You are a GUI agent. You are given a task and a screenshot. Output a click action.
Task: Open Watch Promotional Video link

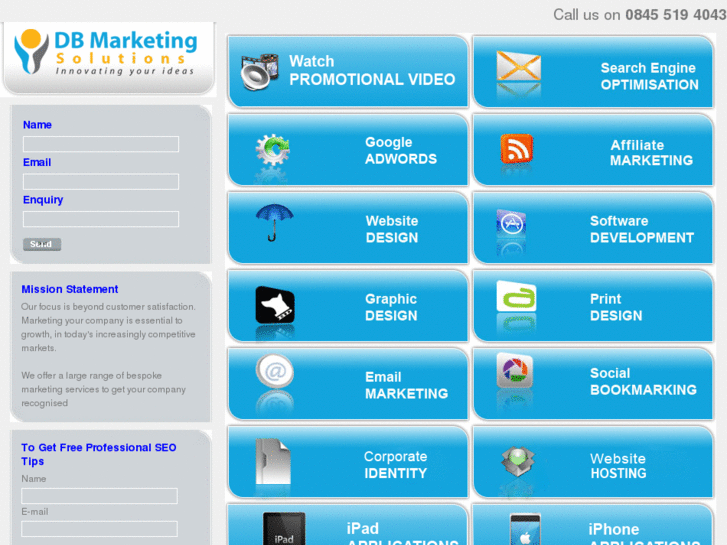coord(372,70)
